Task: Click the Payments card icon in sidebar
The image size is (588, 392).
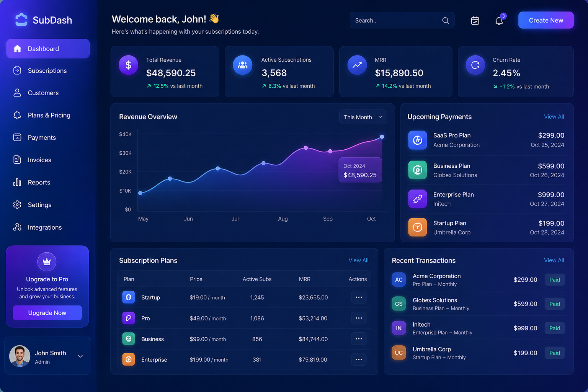Action: [x=17, y=137]
